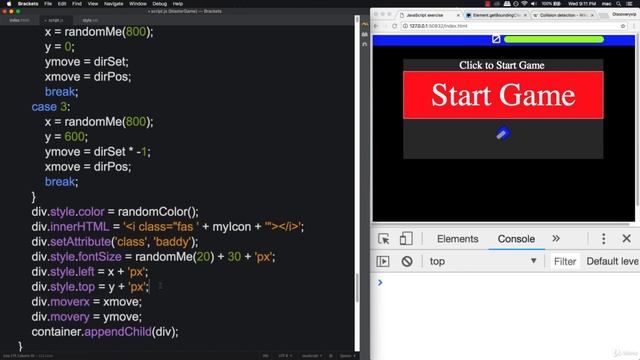Viewport: 640px width, 360px height.
Task: Click the Spaces indentation setting in status bar
Action: coord(346,356)
